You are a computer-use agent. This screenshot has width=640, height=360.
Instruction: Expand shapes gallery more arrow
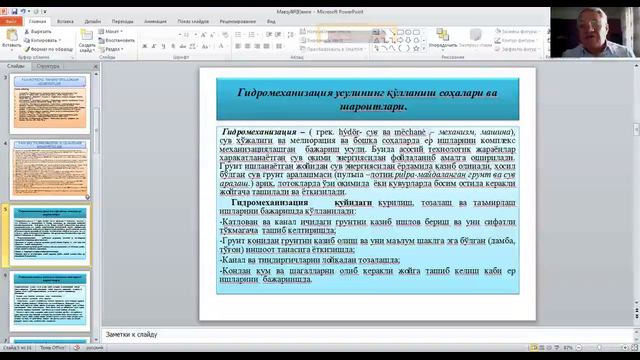click(x=424, y=49)
